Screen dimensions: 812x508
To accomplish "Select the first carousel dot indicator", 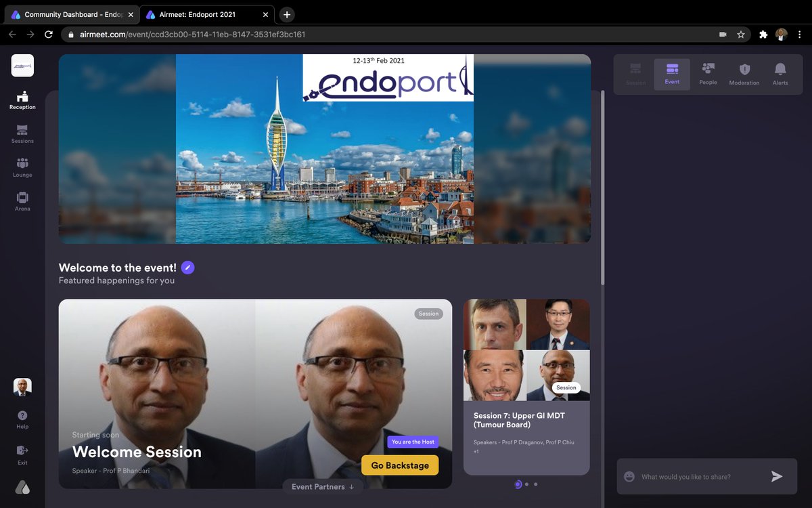I will [518, 484].
